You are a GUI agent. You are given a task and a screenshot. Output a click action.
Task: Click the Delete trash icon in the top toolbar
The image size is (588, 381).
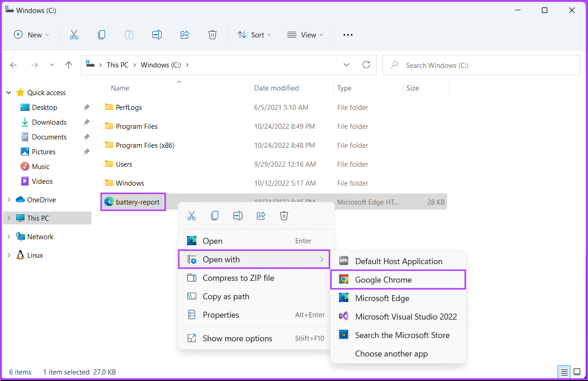click(212, 35)
